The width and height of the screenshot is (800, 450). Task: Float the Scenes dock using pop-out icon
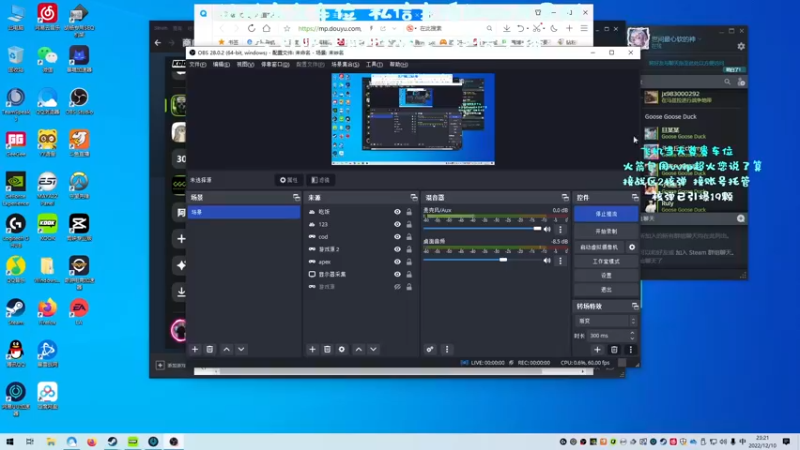pyautogui.click(x=296, y=197)
